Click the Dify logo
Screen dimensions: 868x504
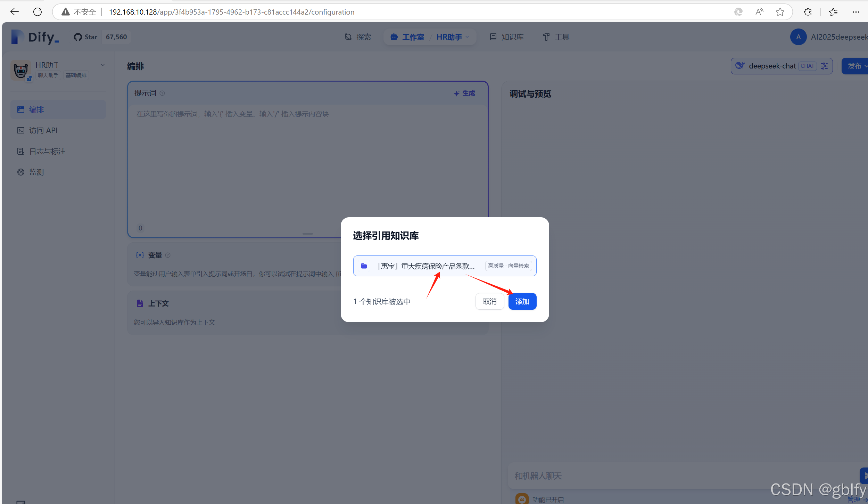35,37
